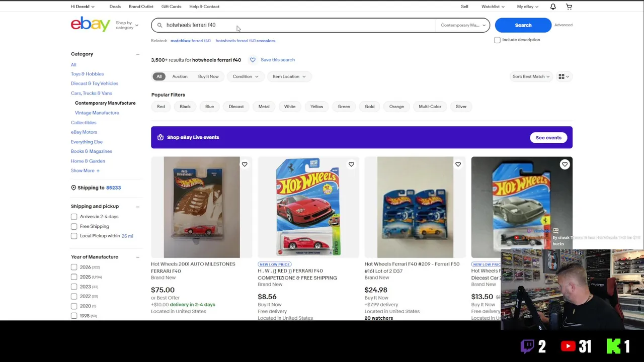Switch to the Buy It Now tab

click(208, 76)
